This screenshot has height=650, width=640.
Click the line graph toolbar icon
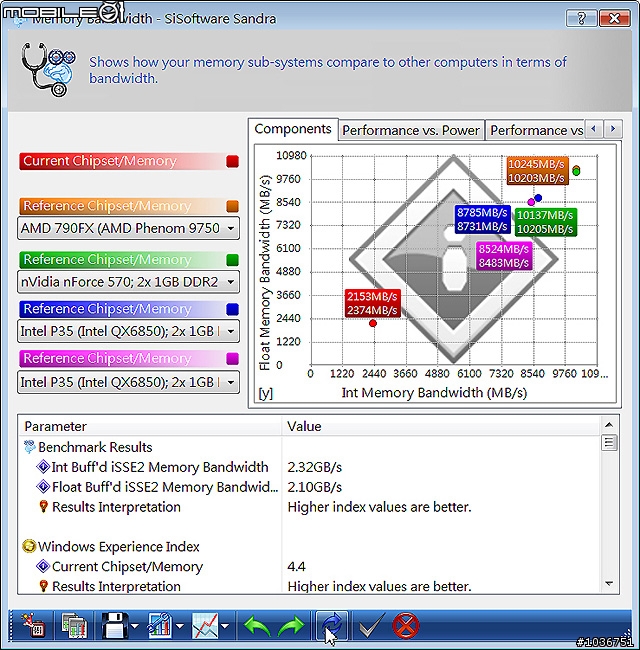tap(205, 626)
